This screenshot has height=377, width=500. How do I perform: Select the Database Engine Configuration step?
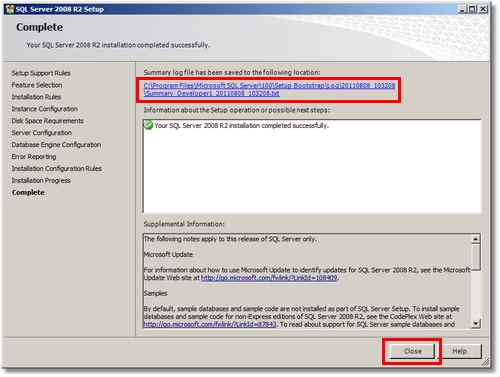point(56,145)
